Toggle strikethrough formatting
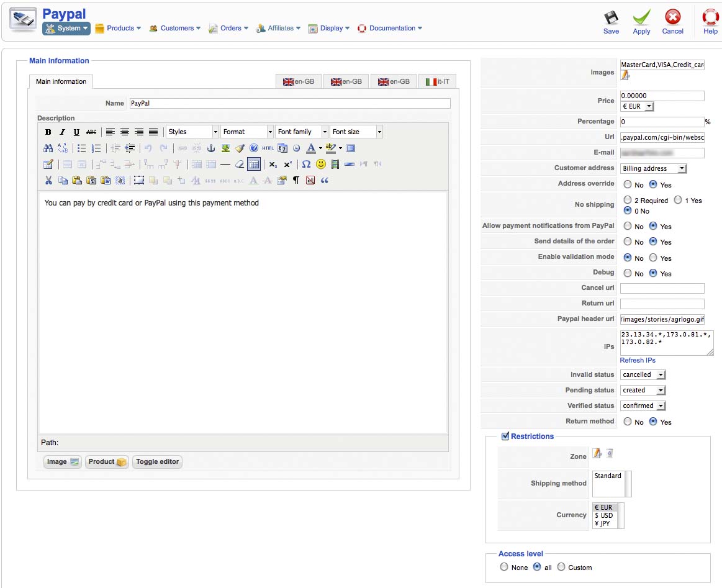This screenshot has height=588, width=722. (x=91, y=132)
